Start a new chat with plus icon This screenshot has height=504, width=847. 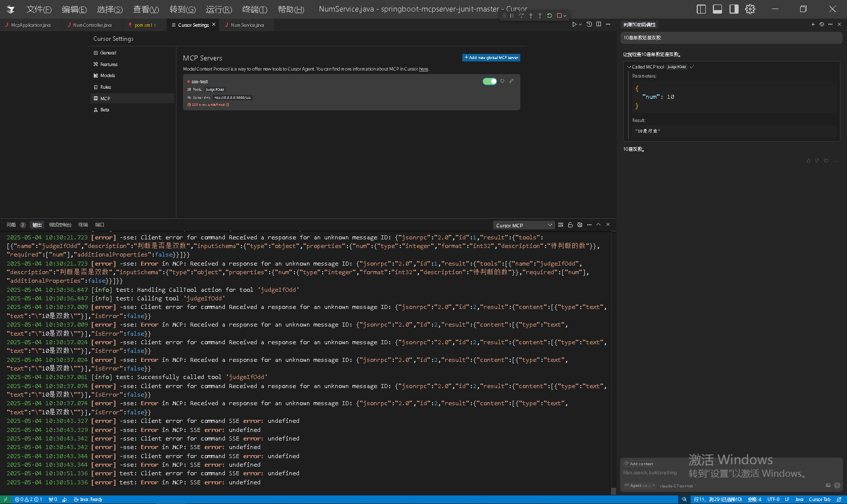click(x=813, y=24)
